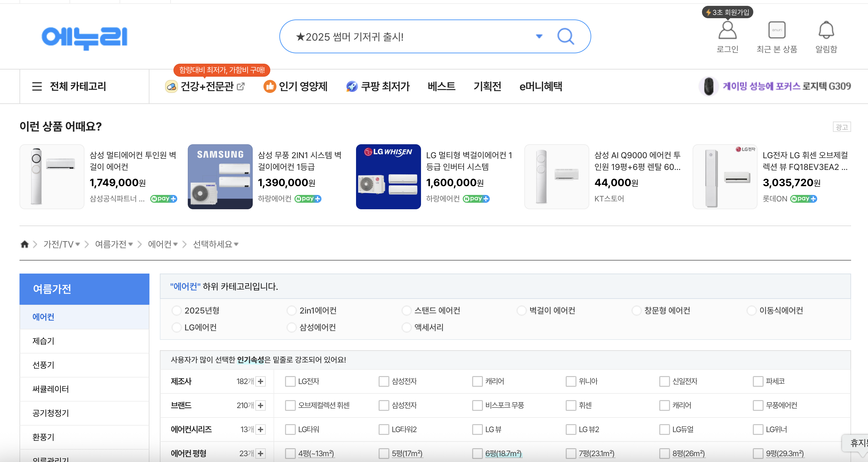Click the 삼성 멀티에어컨 투인원 product link
868x462 pixels.
(133, 161)
